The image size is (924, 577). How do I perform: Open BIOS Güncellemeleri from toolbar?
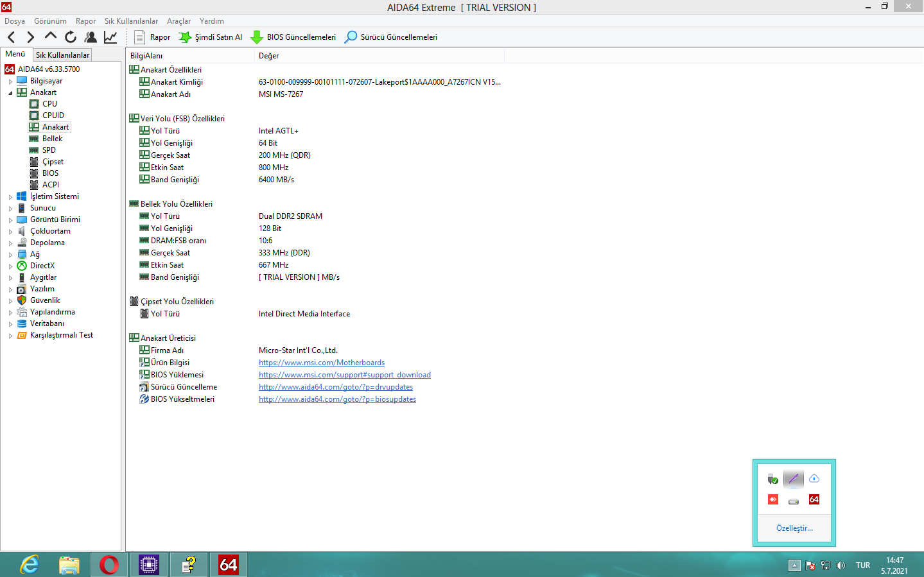[x=293, y=37]
